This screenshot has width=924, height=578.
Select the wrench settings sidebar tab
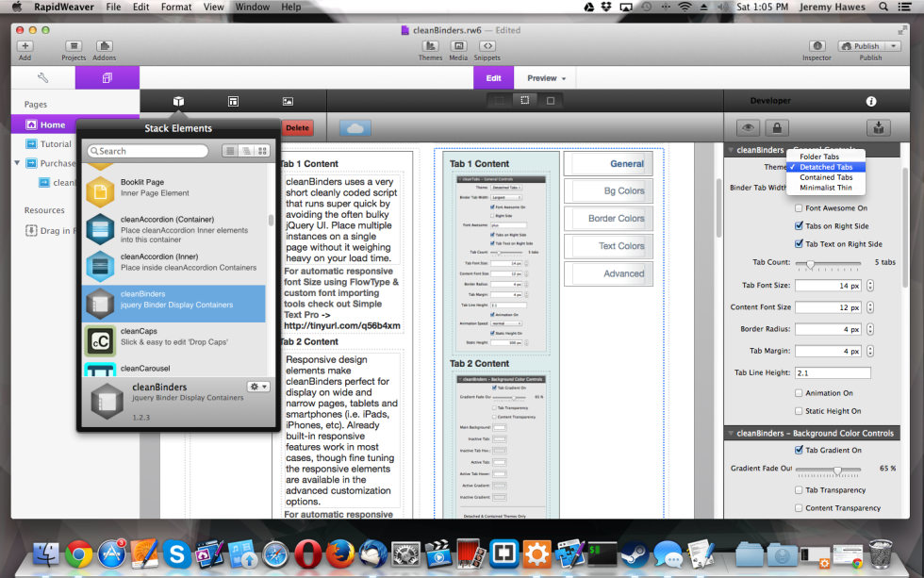click(43, 77)
